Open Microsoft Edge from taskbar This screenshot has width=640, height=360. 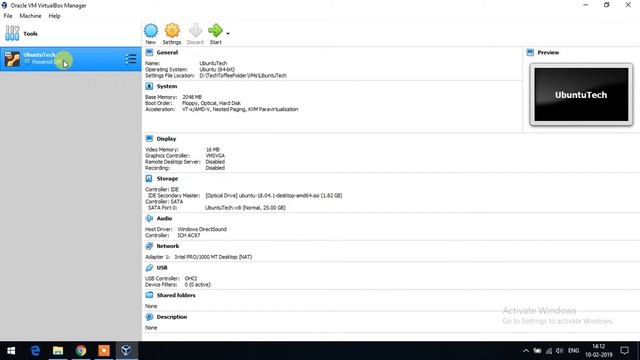35,351
